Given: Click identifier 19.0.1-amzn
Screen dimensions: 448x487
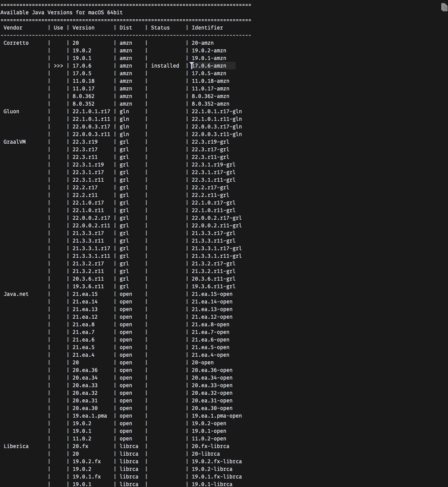Looking at the screenshot, I should click(x=209, y=58).
